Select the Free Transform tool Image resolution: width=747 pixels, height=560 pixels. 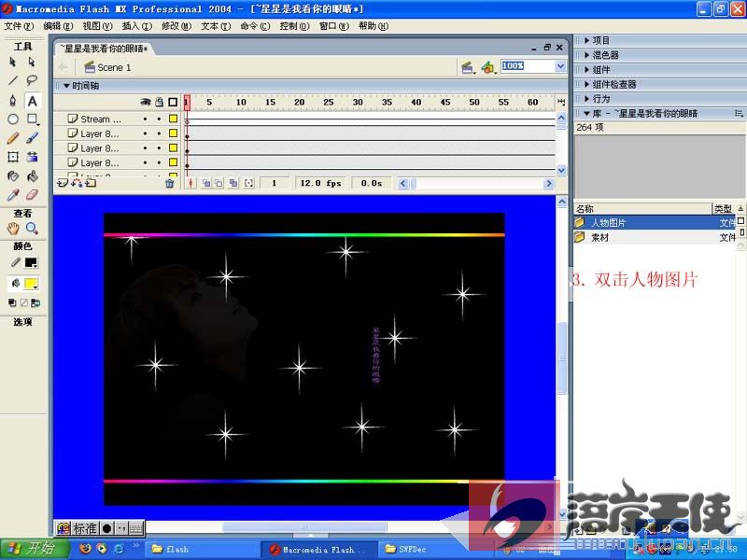(13, 157)
